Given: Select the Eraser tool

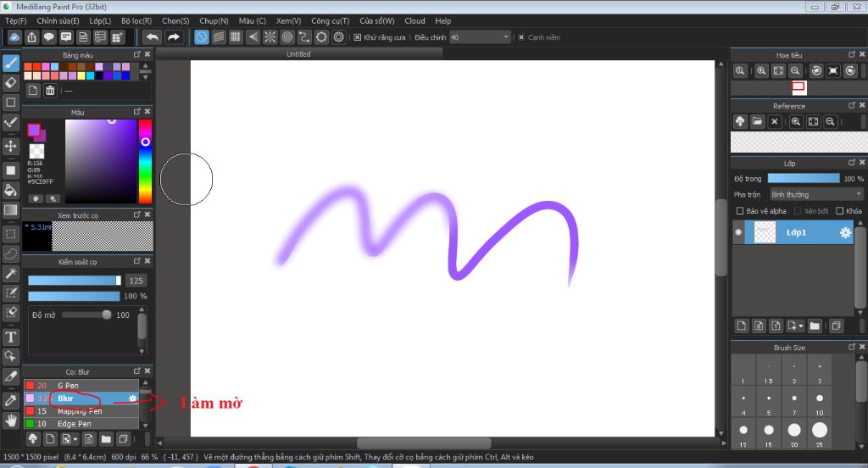Looking at the screenshot, I should (x=10, y=82).
